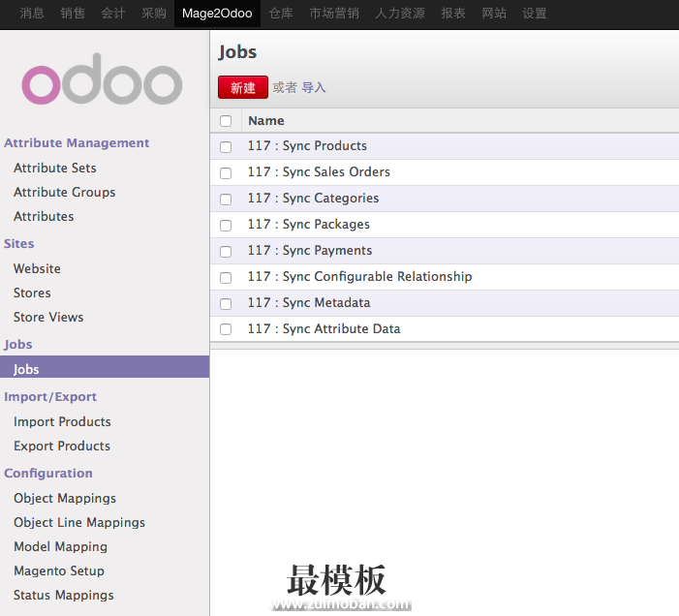Image resolution: width=679 pixels, height=616 pixels.
Task: Check the Sync Packages row checkbox
Action: (x=226, y=226)
